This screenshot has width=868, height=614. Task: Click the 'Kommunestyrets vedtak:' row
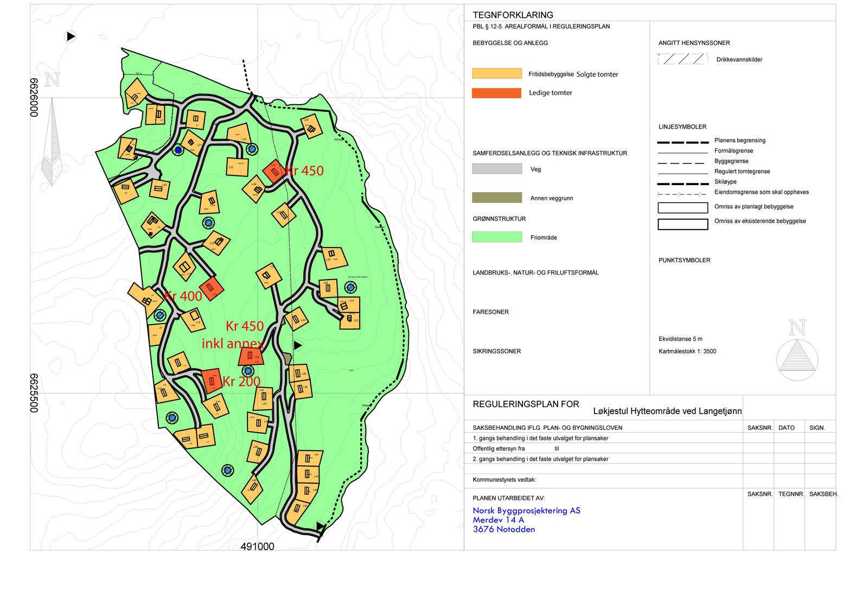tap(603, 480)
